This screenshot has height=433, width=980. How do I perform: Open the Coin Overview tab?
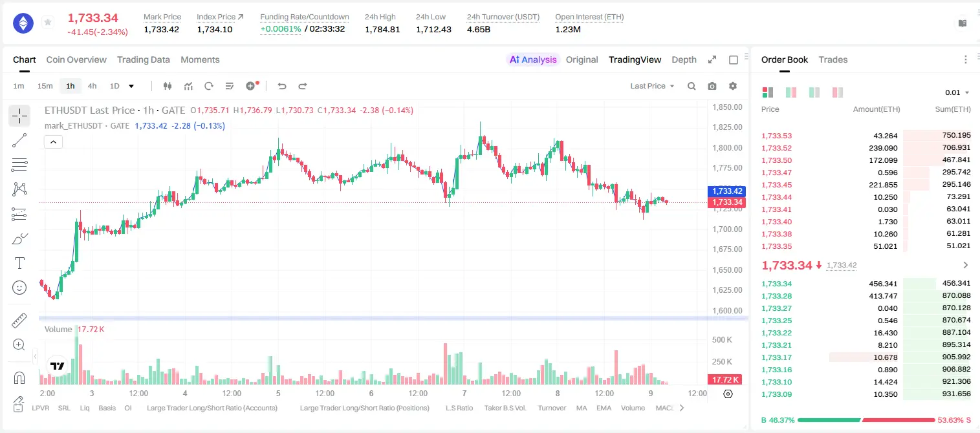pos(76,59)
